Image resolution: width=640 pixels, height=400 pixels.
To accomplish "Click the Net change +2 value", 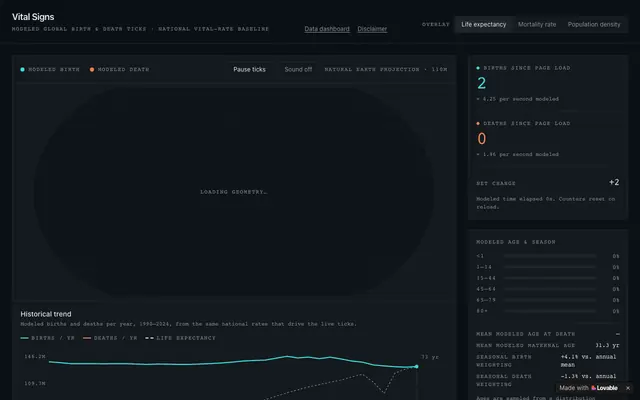I will pos(614,182).
